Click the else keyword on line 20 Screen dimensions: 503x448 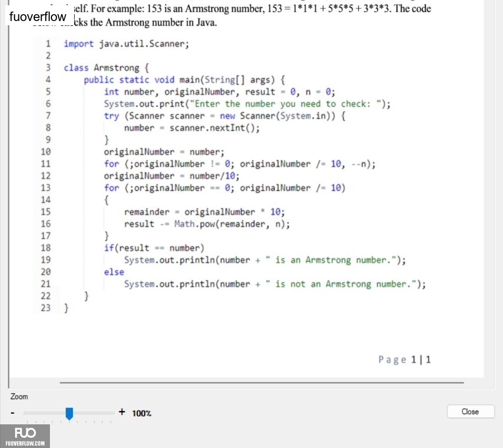[114, 272]
